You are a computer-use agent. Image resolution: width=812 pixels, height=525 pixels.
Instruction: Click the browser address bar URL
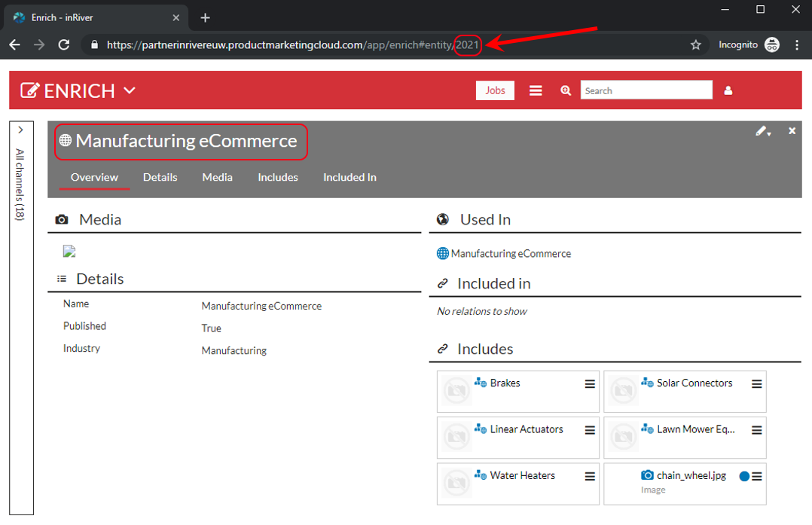pyautogui.click(x=292, y=45)
